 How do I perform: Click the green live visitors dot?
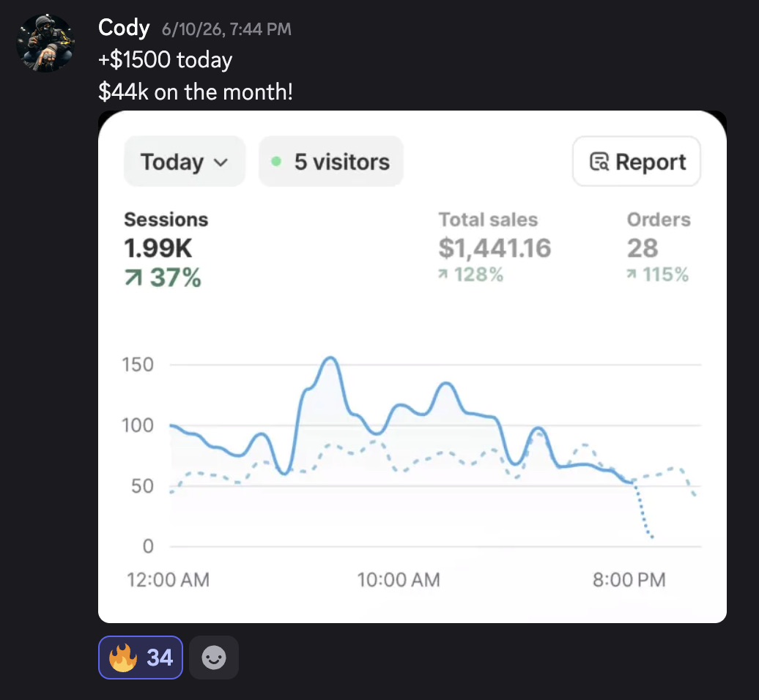(276, 162)
